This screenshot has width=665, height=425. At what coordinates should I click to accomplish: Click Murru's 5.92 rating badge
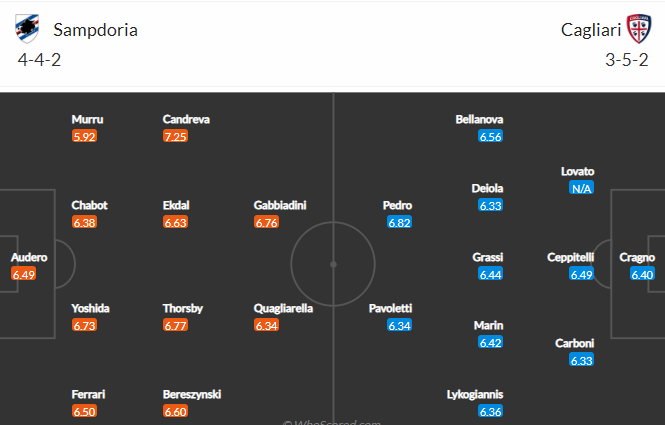tap(84, 137)
